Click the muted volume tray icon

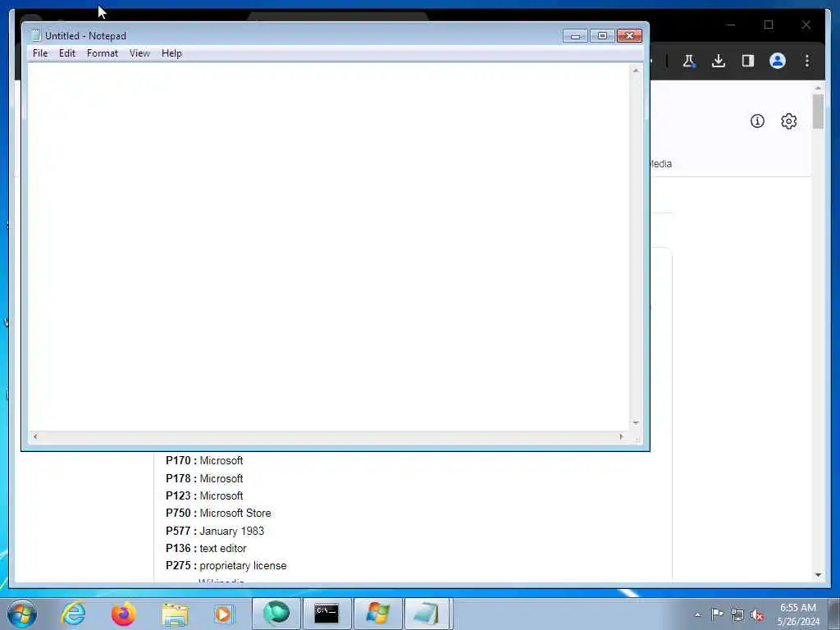click(757, 615)
